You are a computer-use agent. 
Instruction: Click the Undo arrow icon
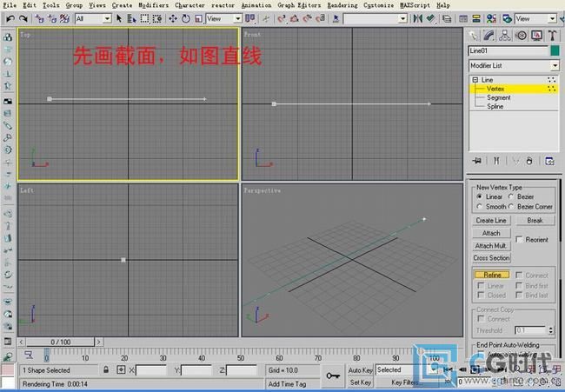coord(10,18)
